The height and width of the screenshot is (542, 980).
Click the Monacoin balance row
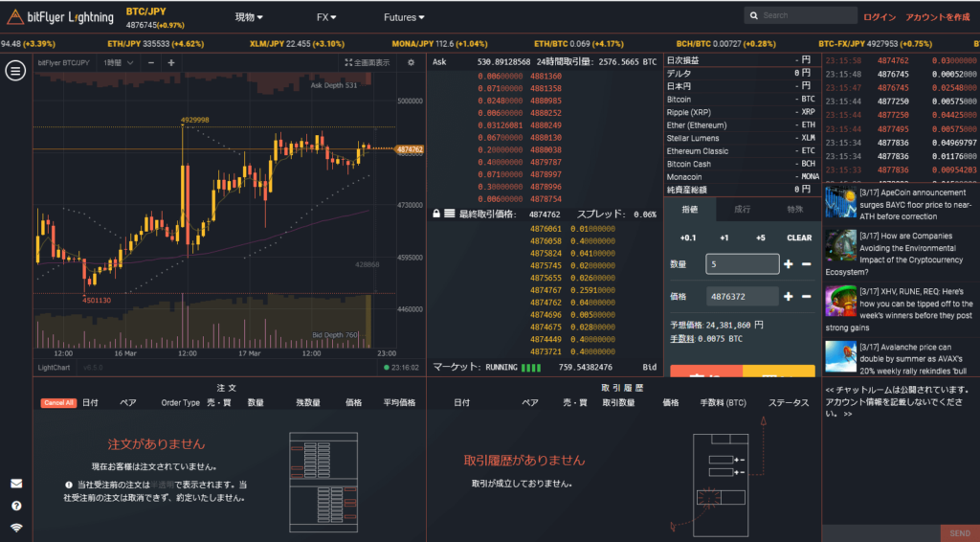coord(742,177)
